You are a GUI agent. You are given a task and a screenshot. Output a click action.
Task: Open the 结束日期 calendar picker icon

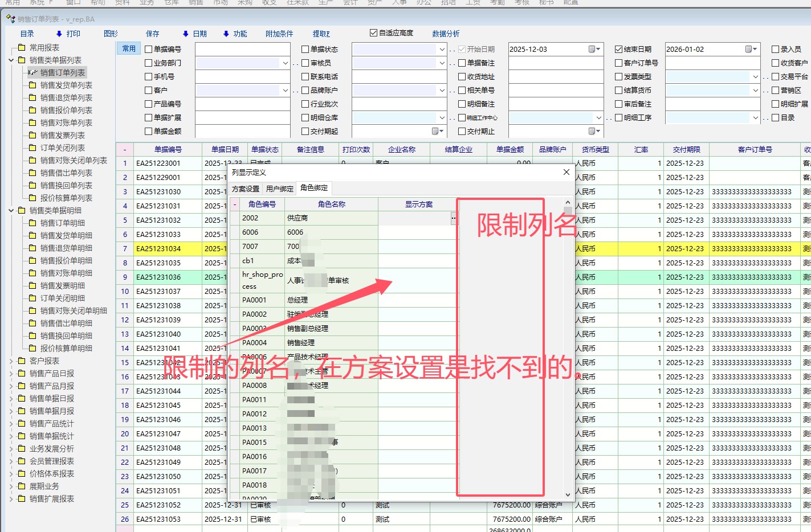pyautogui.click(x=750, y=50)
